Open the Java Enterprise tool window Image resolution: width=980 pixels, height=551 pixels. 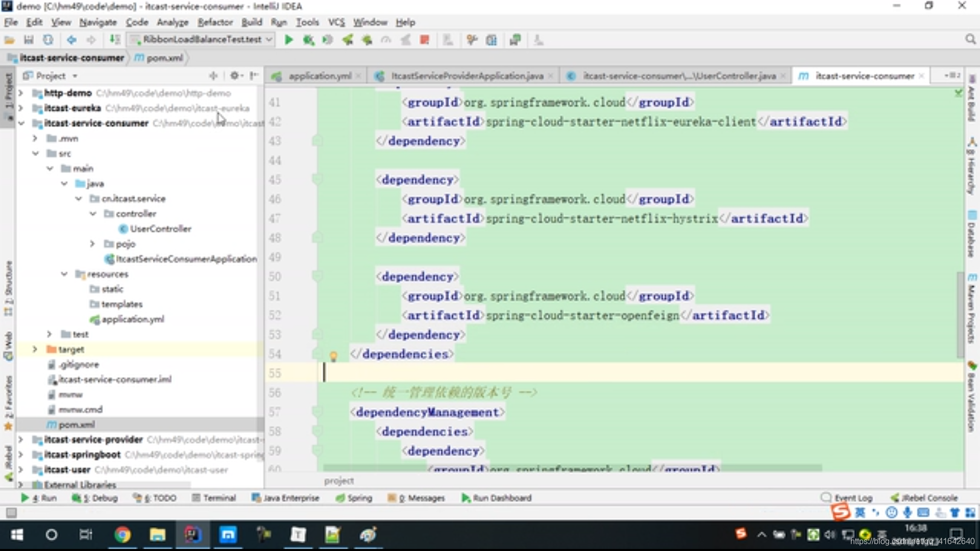(285, 498)
